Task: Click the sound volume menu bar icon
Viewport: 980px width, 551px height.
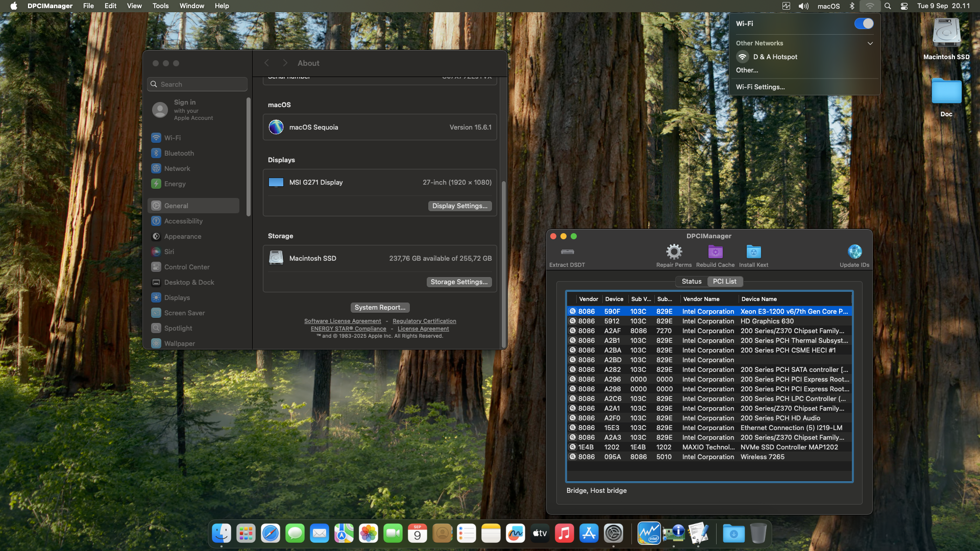Action: click(x=803, y=6)
